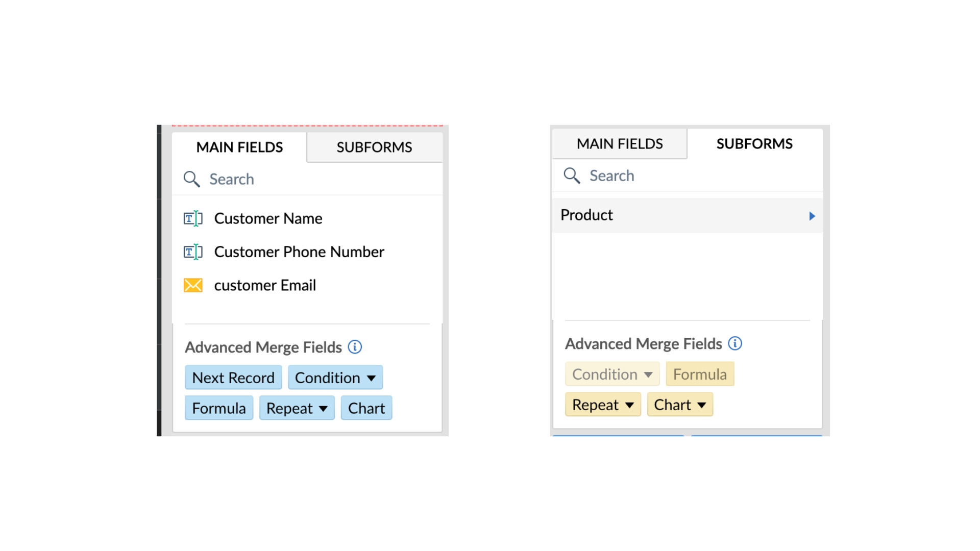This screenshot has height=551, width=980.
Task: Open Advanced Merge Fields info icon in right panel
Action: pos(735,343)
